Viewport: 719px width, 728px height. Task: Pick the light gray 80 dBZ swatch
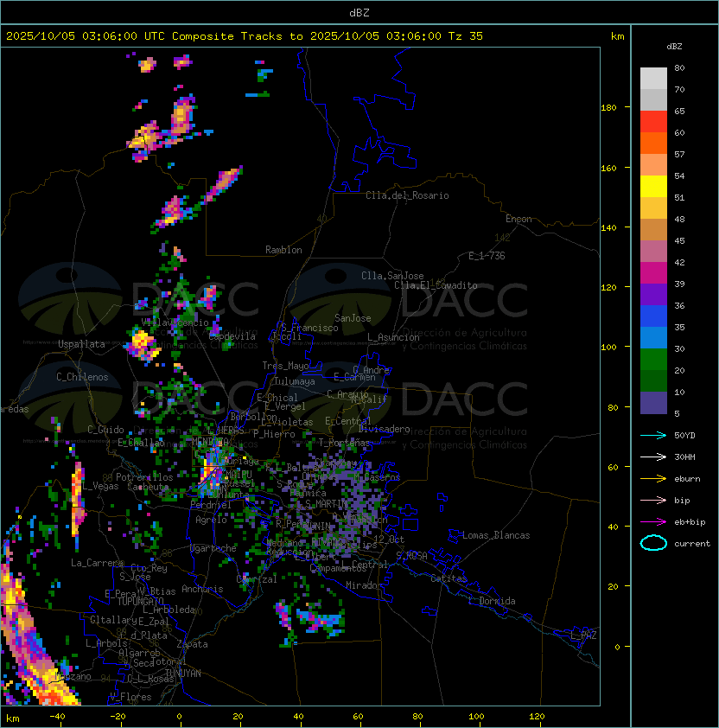click(x=653, y=78)
